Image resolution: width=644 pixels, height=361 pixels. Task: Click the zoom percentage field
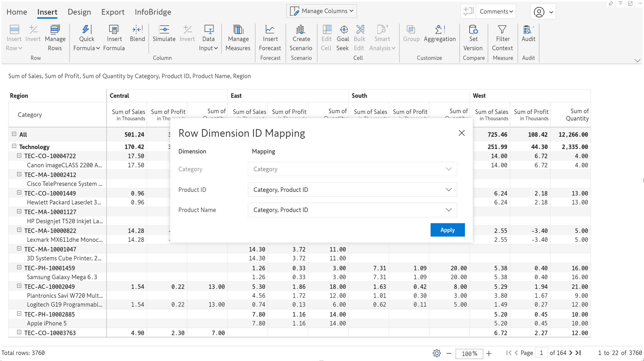click(469, 353)
